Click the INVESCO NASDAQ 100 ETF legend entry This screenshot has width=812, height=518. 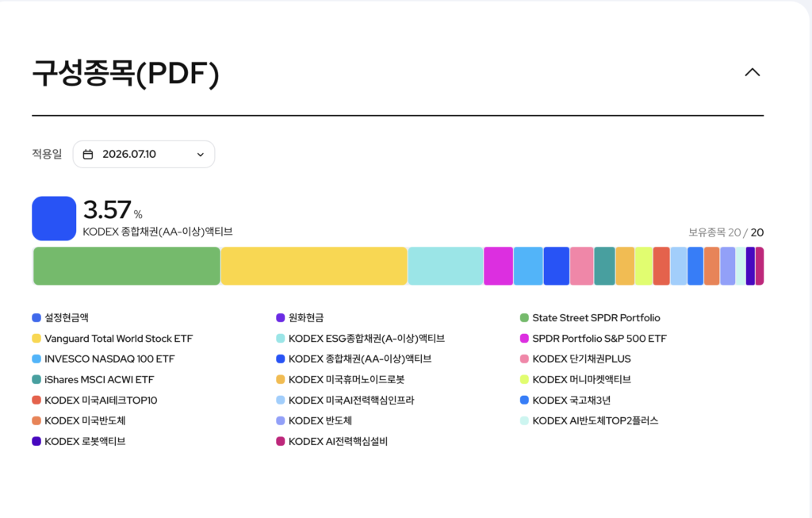(104, 359)
